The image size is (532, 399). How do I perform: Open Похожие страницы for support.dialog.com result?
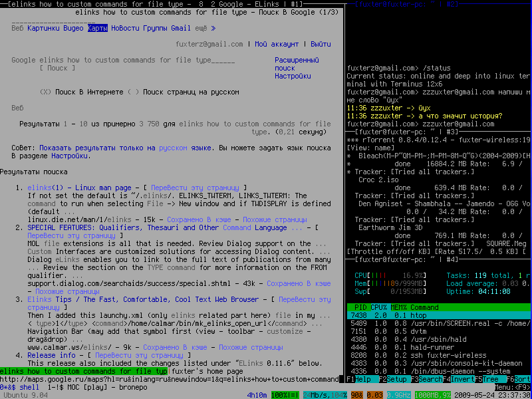67,292
